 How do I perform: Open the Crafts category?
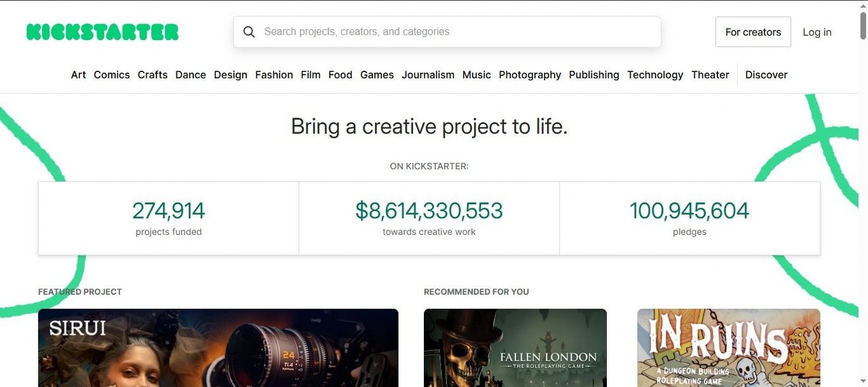[x=153, y=75]
